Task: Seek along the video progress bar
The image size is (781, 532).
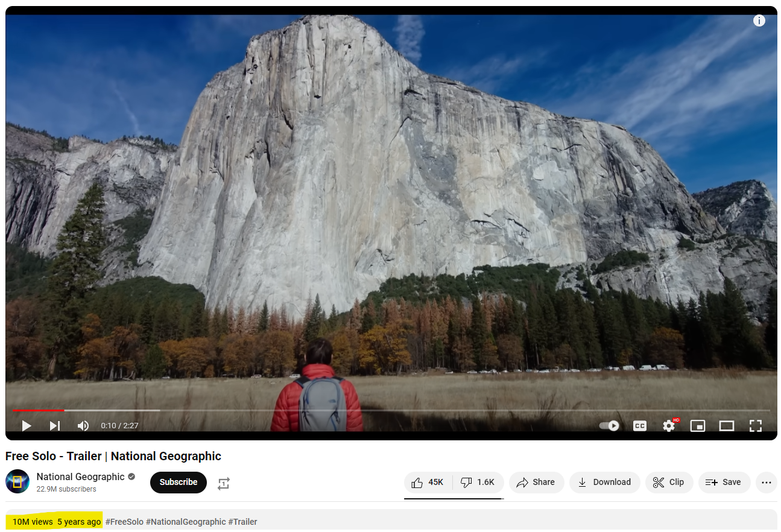Action: click(x=391, y=411)
